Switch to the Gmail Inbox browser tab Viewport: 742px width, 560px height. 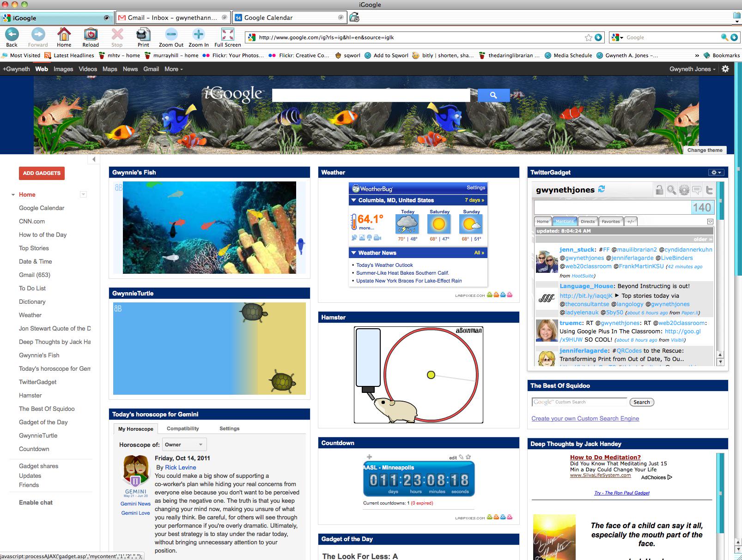[x=173, y=18]
